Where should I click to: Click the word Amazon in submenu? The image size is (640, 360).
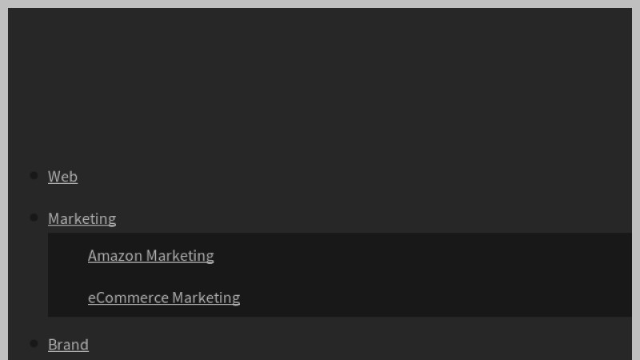115,256
